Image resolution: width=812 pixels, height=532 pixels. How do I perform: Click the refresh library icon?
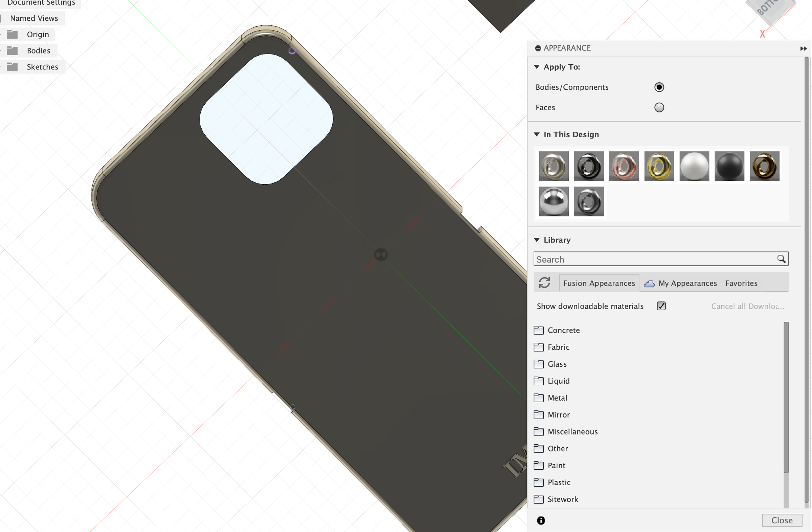coord(544,283)
